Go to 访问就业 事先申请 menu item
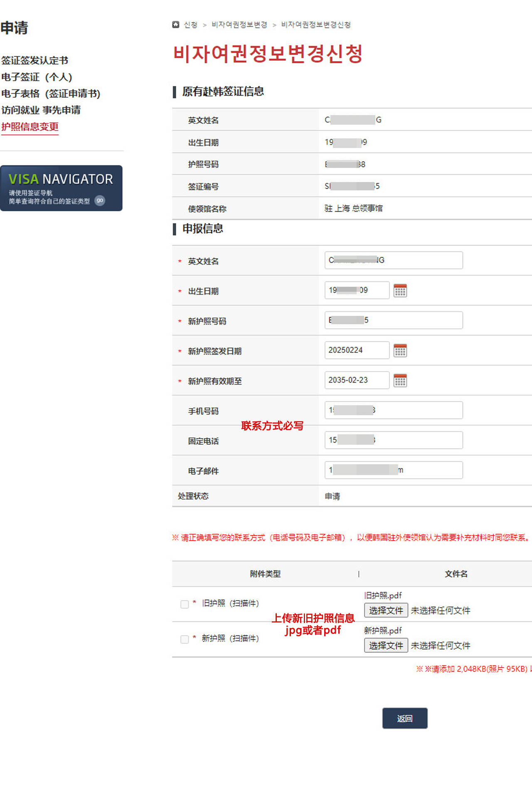532x798 pixels. coord(41,110)
